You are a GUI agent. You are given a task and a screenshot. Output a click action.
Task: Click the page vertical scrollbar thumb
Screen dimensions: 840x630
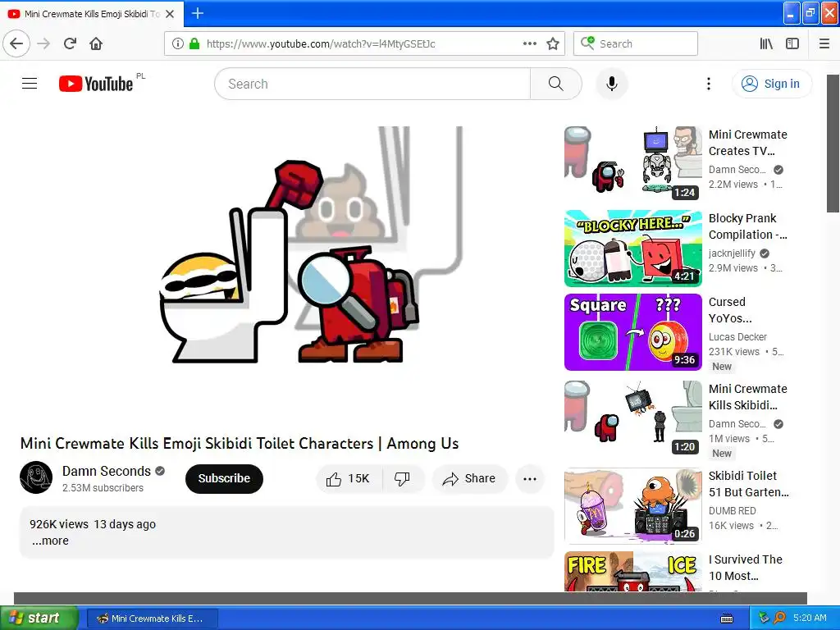(833, 143)
